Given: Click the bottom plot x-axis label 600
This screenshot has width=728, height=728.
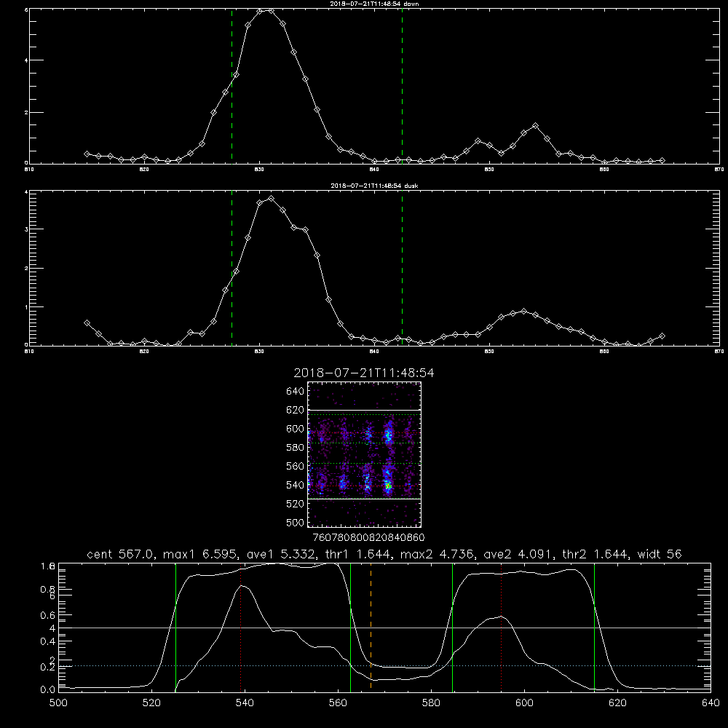Looking at the screenshot, I should coord(524,703).
